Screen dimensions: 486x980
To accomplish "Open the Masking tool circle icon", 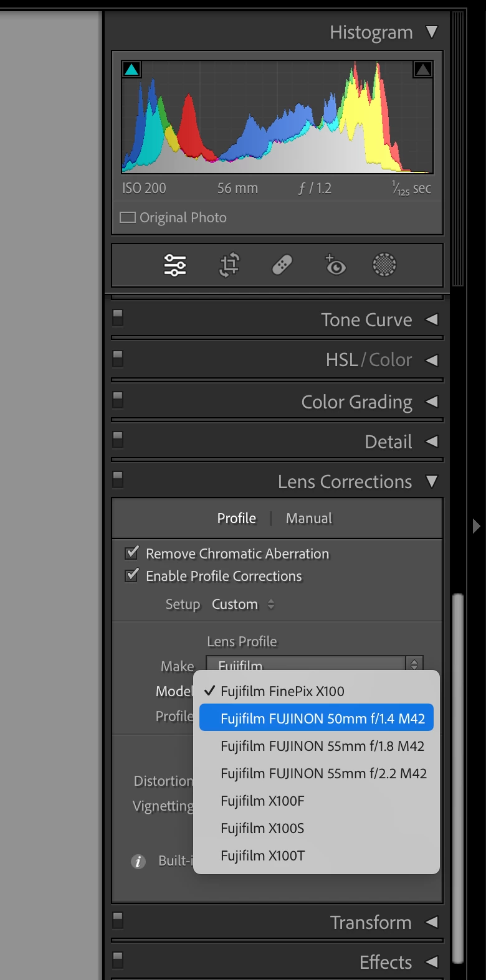I will point(384,265).
